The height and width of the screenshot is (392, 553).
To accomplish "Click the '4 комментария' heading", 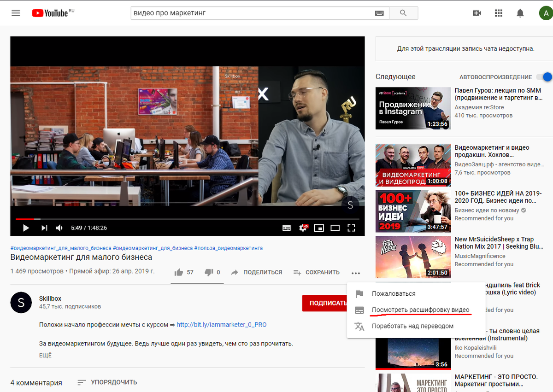I will click(36, 382).
